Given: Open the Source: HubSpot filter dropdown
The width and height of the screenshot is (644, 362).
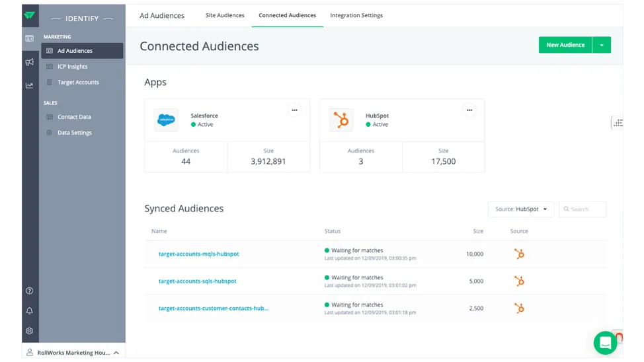Looking at the screenshot, I should tap(521, 209).
